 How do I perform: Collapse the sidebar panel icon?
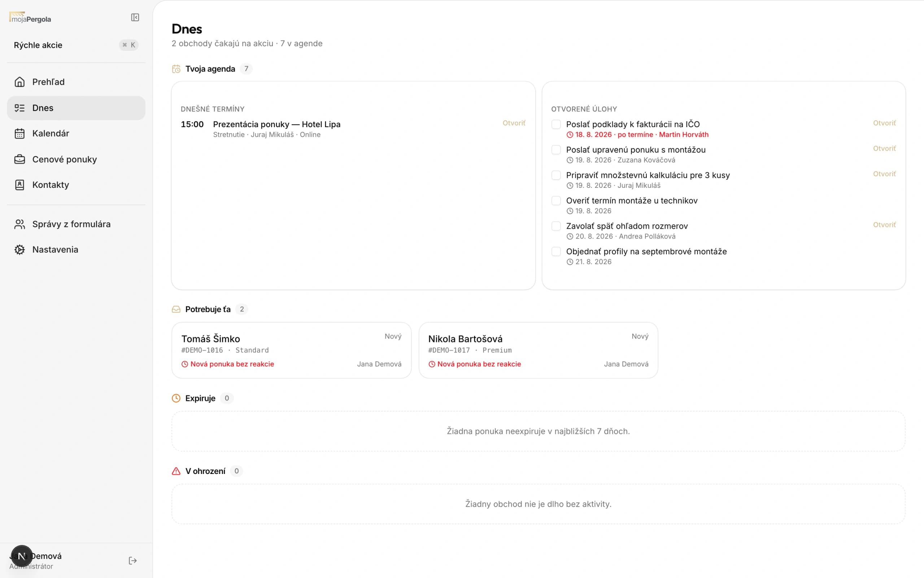click(135, 18)
